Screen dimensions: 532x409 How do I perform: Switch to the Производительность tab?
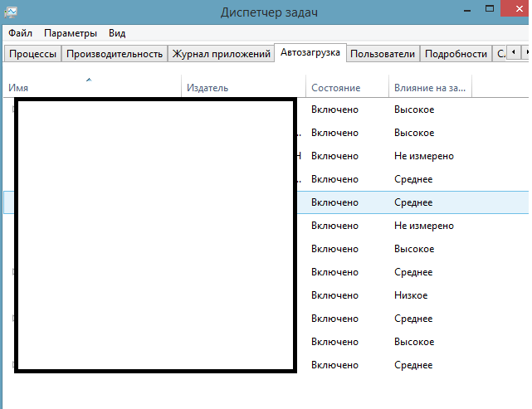tap(115, 54)
